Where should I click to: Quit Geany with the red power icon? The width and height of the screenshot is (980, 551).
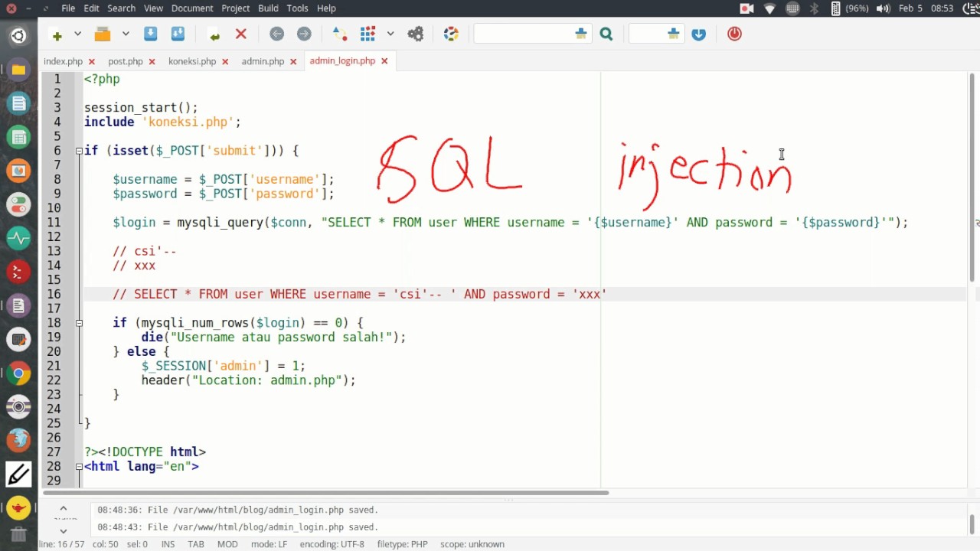tap(734, 34)
